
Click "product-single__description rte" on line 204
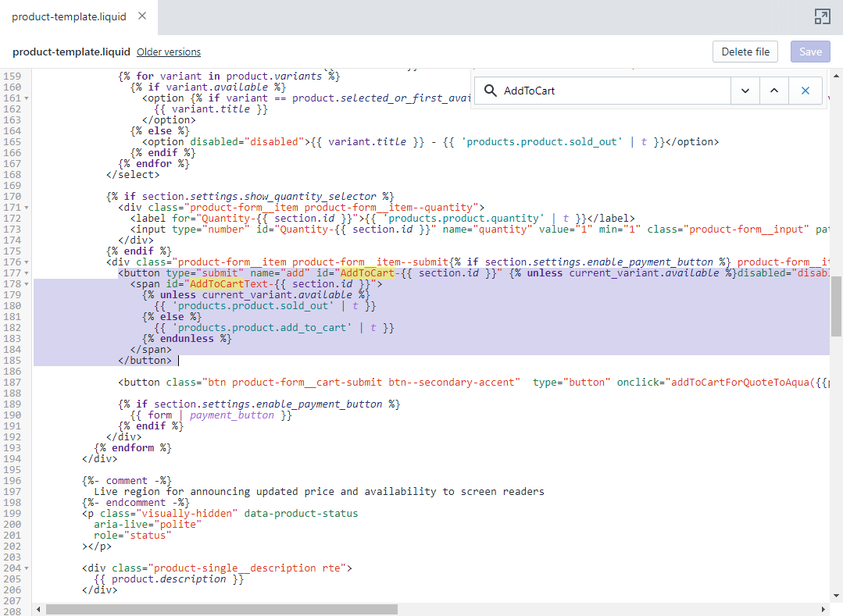247,568
